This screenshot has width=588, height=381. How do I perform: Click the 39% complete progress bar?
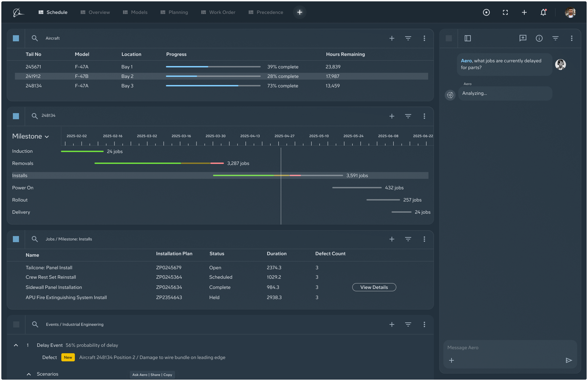pyautogui.click(x=213, y=67)
